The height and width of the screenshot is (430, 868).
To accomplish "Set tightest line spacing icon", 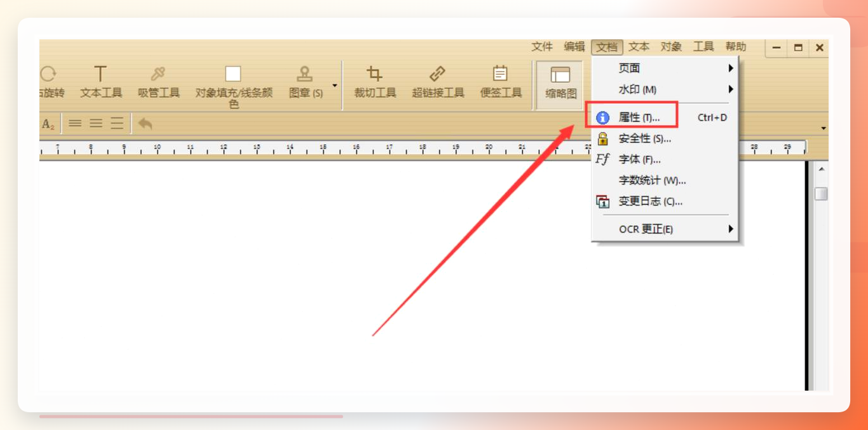I will tap(76, 124).
